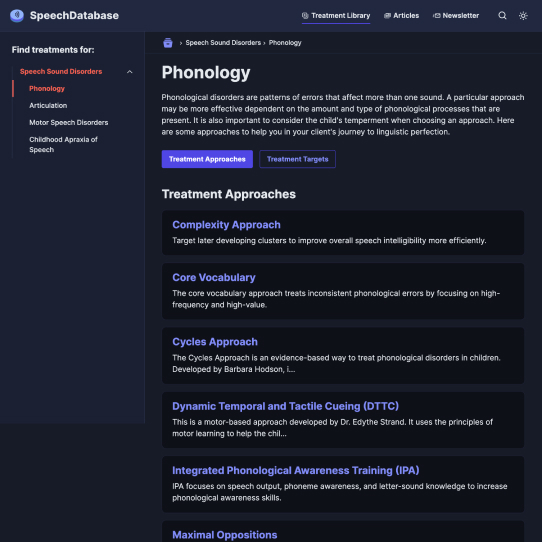Click the Find treatments for: label

(53, 50)
